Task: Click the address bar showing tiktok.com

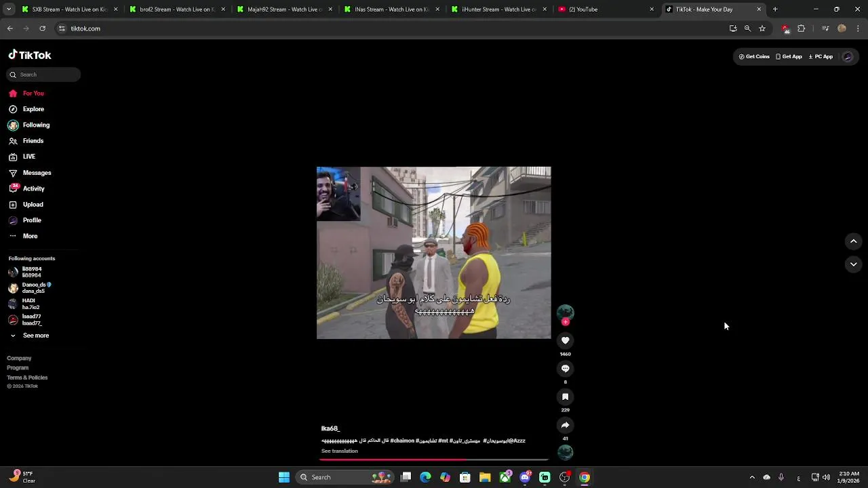Action: tap(390, 28)
